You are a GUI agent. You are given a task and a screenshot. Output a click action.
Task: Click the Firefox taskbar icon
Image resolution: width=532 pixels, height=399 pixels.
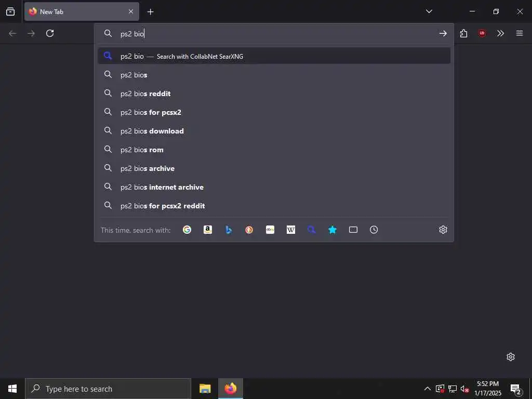coord(230,389)
